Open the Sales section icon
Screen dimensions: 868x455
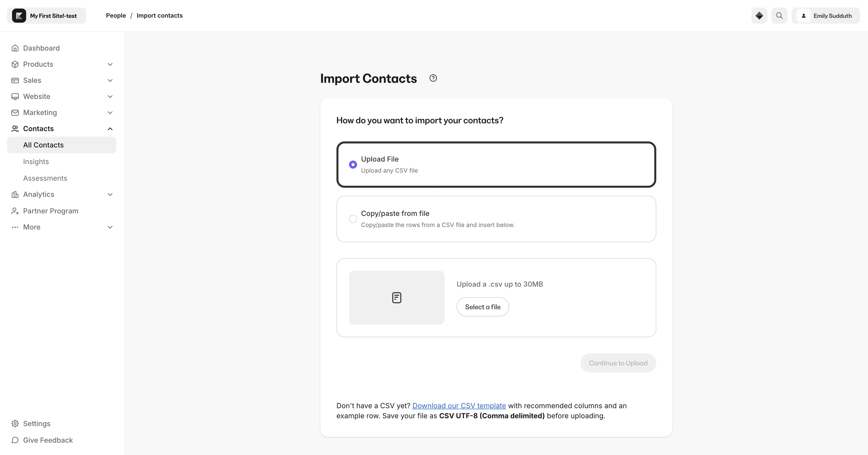click(x=15, y=80)
